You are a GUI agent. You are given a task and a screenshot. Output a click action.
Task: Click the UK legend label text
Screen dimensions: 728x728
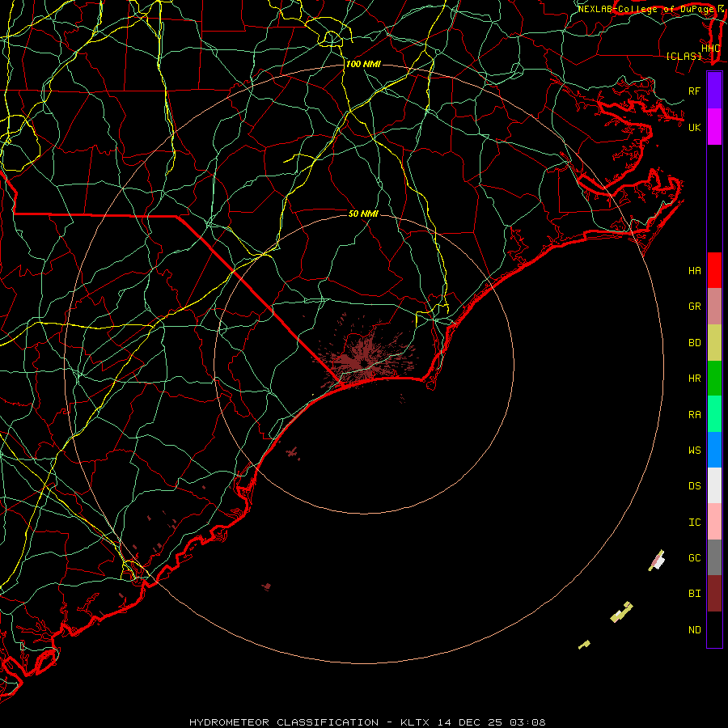[695, 127]
